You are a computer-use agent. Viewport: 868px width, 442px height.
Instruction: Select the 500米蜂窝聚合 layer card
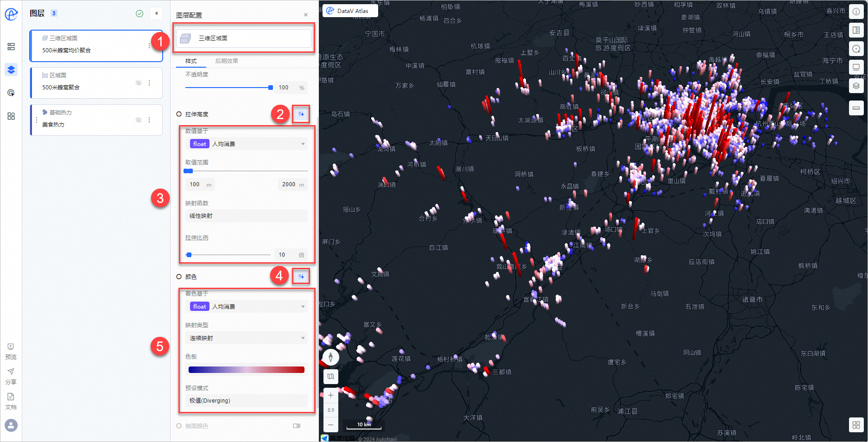(96, 82)
